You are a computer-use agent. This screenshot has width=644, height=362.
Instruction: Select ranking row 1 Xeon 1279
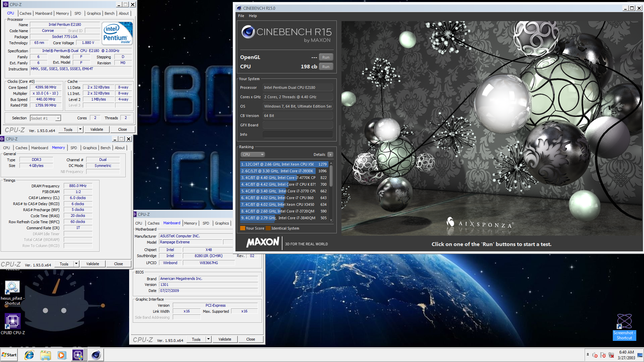(x=284, y=164)
